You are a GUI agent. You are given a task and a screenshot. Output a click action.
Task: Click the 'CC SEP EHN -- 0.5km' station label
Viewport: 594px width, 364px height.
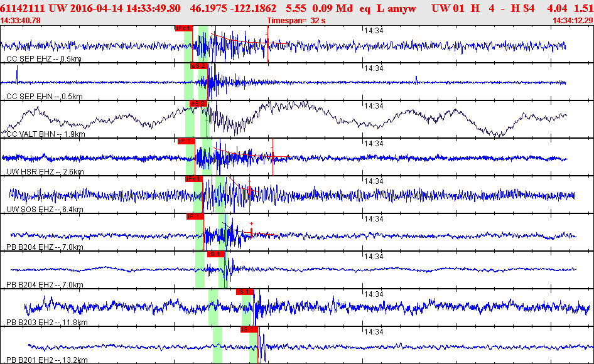tap(45, 96)
